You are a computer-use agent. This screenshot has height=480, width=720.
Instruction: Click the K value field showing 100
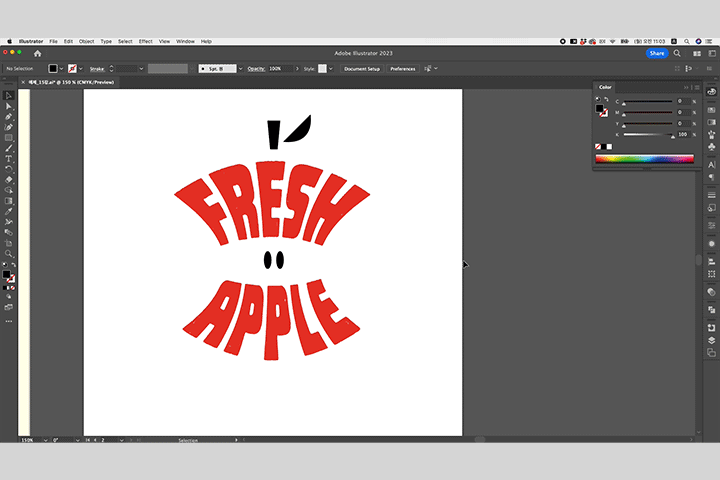(x=683, y=135)
